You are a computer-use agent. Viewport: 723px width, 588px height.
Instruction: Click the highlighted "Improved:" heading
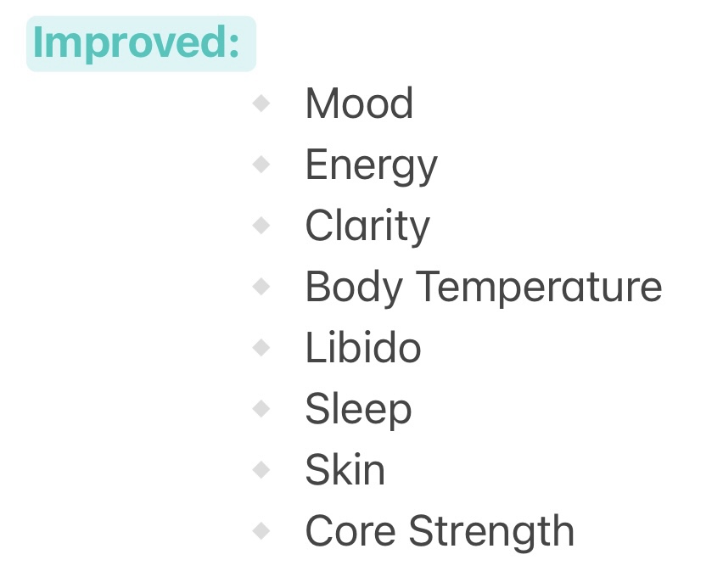coord(136,42)
